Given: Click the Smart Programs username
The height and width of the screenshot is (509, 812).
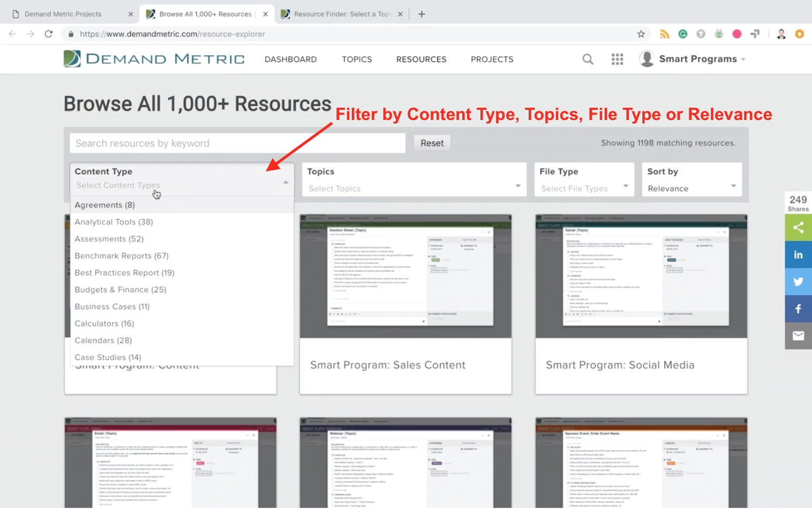Looking at the screenshot, I should click(698, 59).
